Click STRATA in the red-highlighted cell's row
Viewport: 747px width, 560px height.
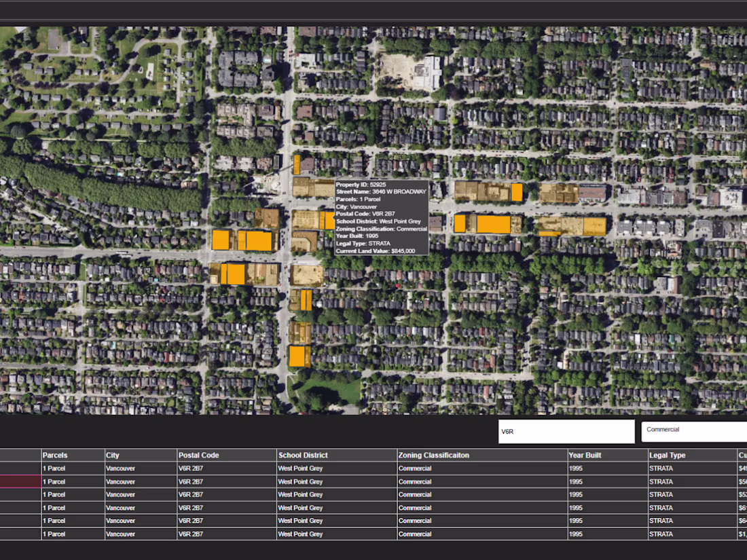coord(661,481)
